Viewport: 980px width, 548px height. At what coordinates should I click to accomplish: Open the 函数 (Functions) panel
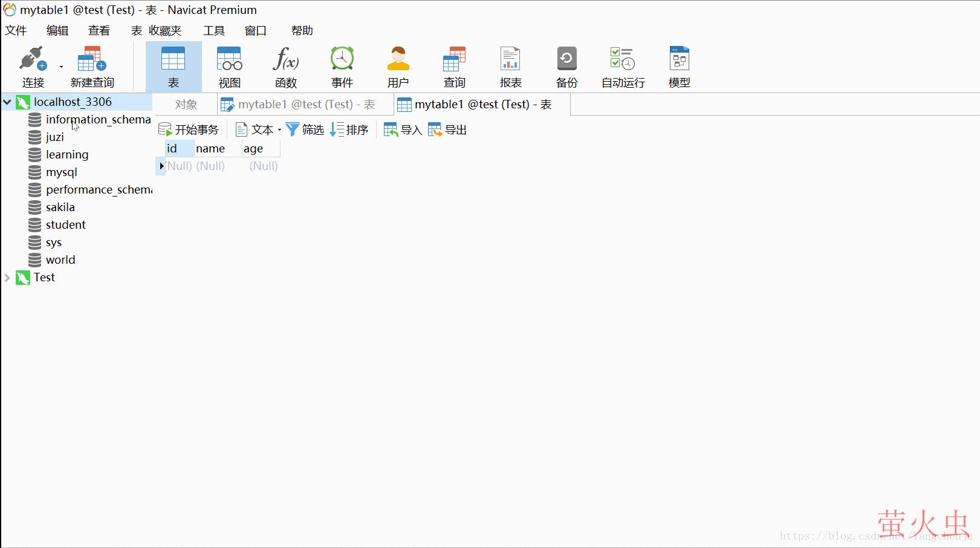[x=285, y=65]
